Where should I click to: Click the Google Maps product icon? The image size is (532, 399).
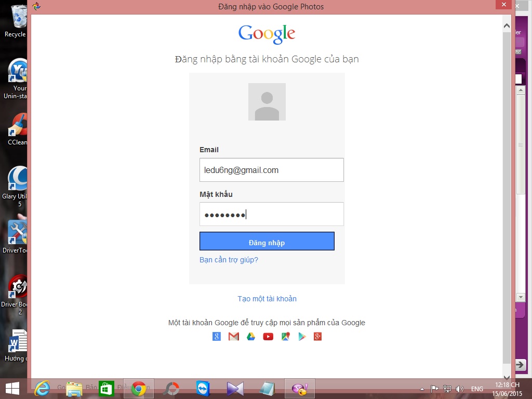click(286, 336)
